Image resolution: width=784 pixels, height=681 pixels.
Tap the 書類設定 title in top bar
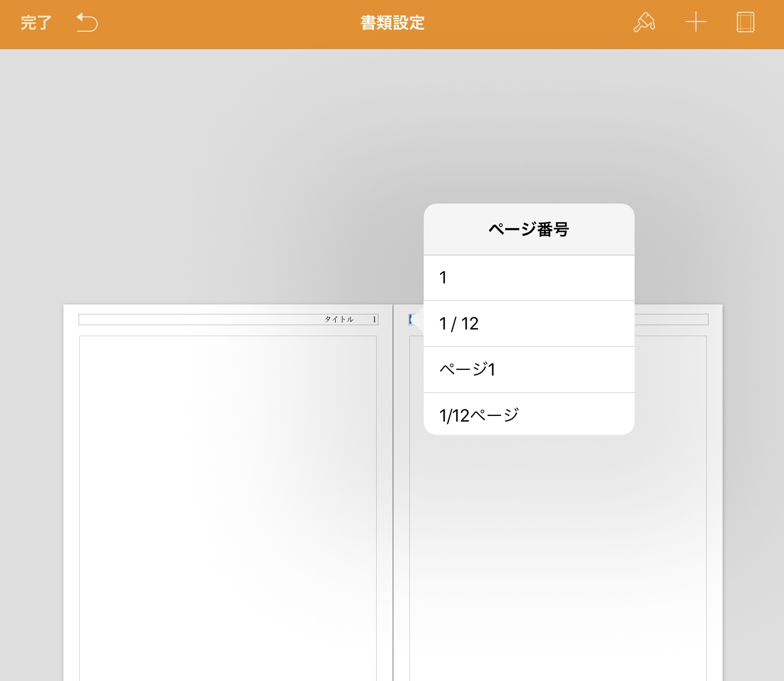[x=393, y=23]
